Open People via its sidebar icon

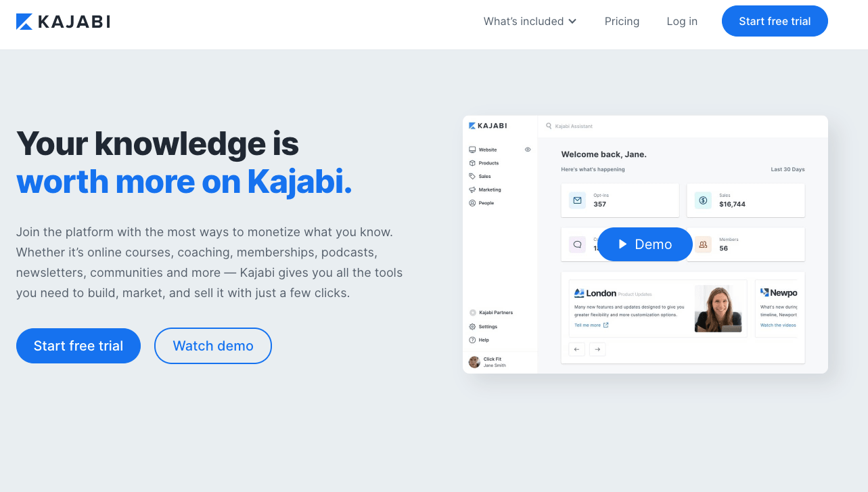pos(472,203)
